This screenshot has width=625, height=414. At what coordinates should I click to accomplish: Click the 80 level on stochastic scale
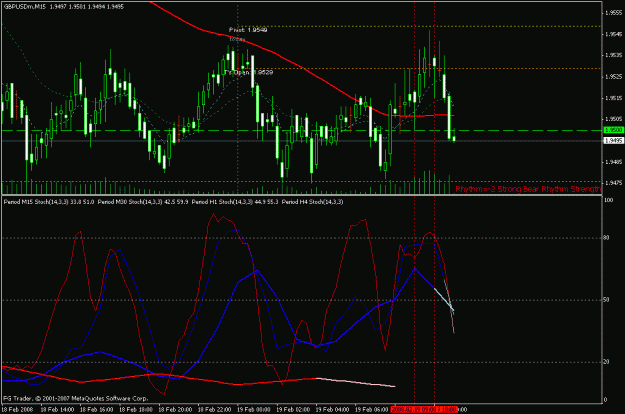[607, 238]
